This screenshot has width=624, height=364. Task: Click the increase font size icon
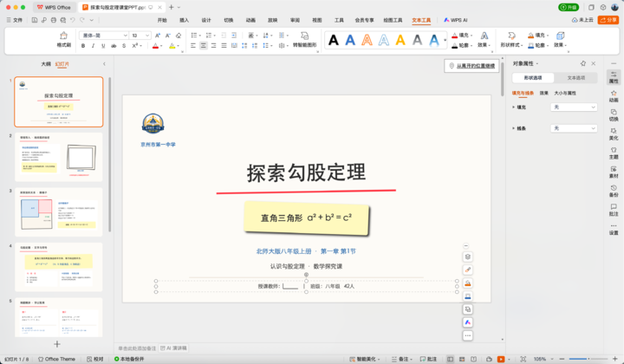click(x=158, y=36)
